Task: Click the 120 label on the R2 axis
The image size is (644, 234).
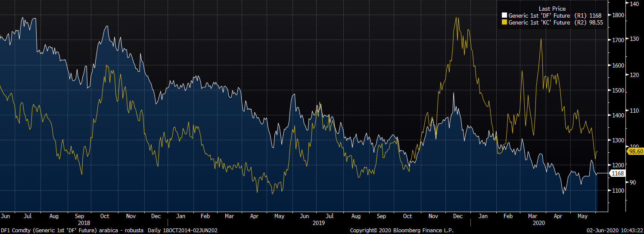Action: coord(634,75)
